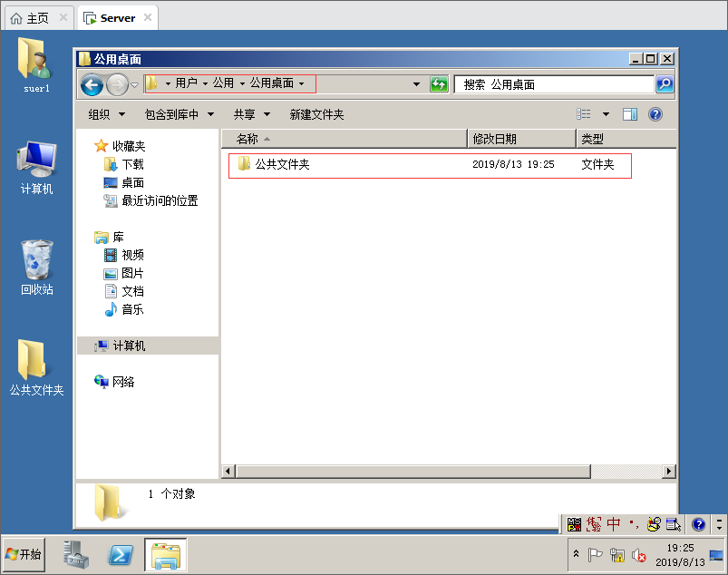
Task: Select the 计算机 desktop icon
Action: coord(37,168)
